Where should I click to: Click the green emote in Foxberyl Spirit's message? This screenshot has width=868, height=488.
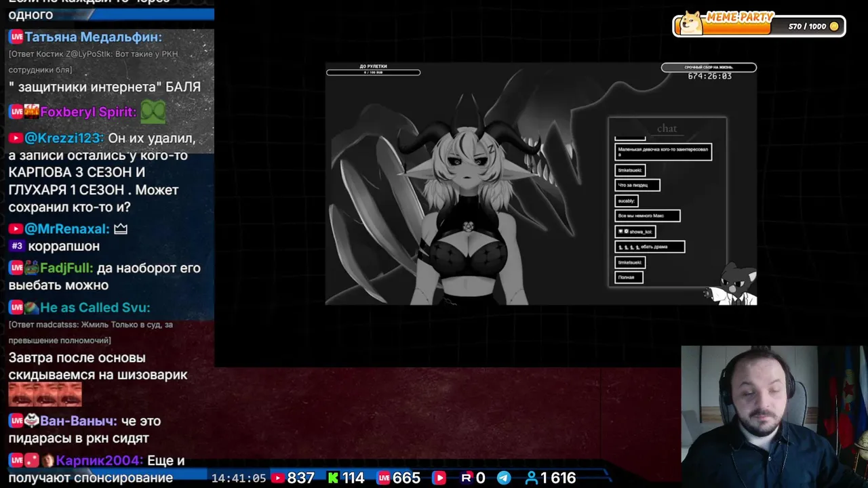coord(153,112)
